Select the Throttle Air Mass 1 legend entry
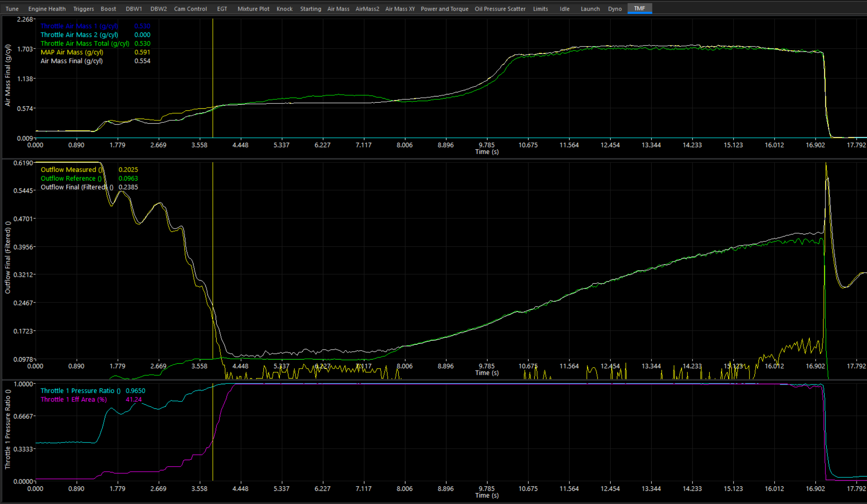The image size is (867, 504). point(79,26)
